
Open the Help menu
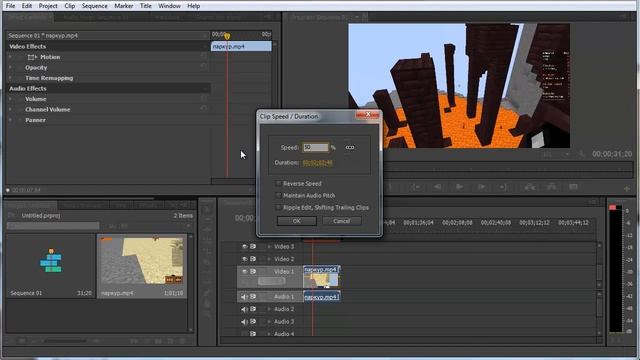tap(193, 6)
